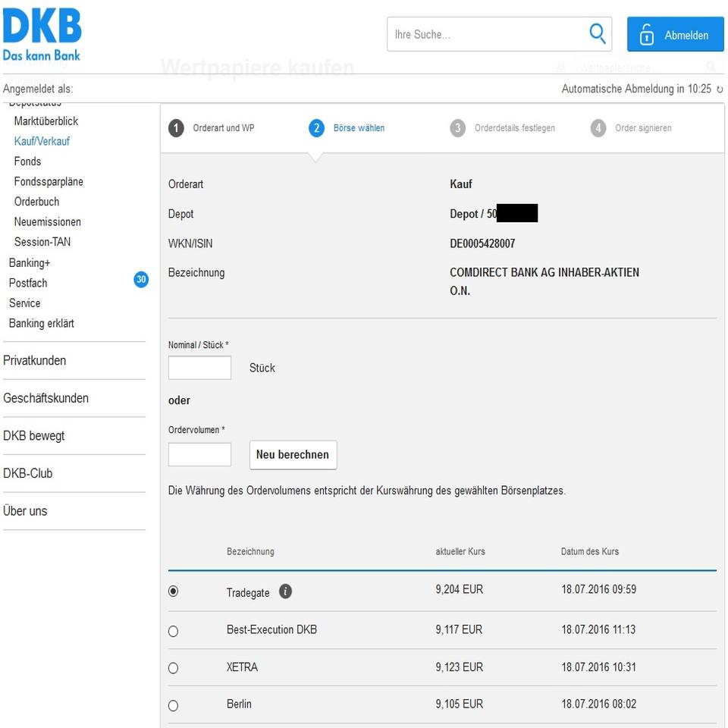Click step 3 circle Orderdetails festlegen
The height and width of the screenshot is (728, 728).
pos(458,128)
